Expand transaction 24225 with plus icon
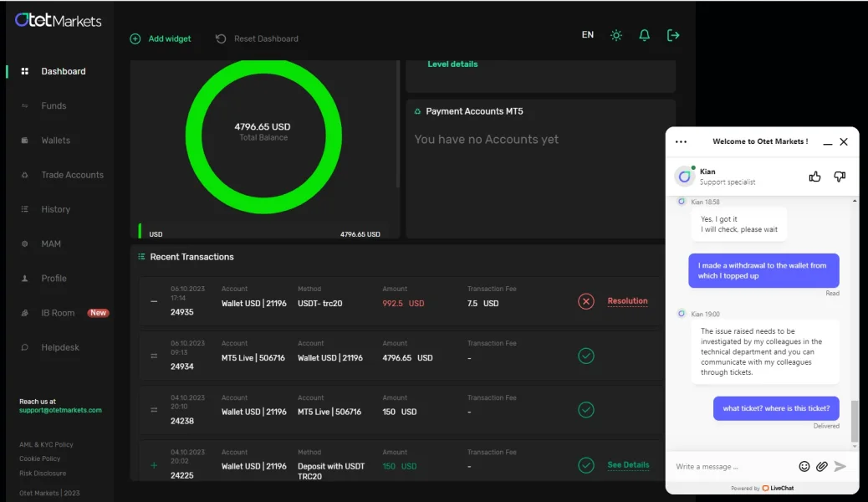 [154, 465]
